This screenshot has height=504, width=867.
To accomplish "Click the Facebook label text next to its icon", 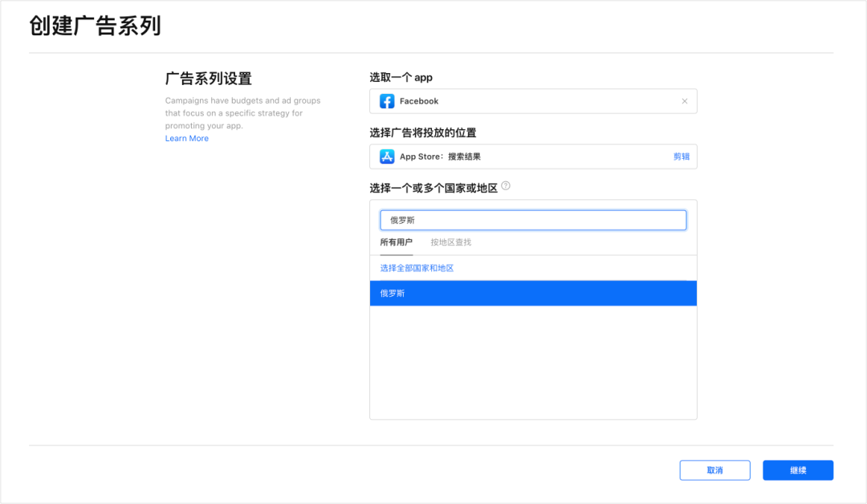I will [x=419, y=101].
